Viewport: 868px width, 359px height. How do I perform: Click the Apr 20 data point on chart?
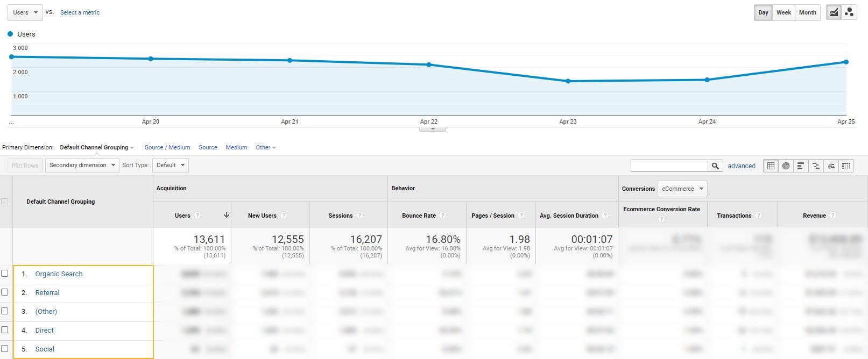coord(151,59)
